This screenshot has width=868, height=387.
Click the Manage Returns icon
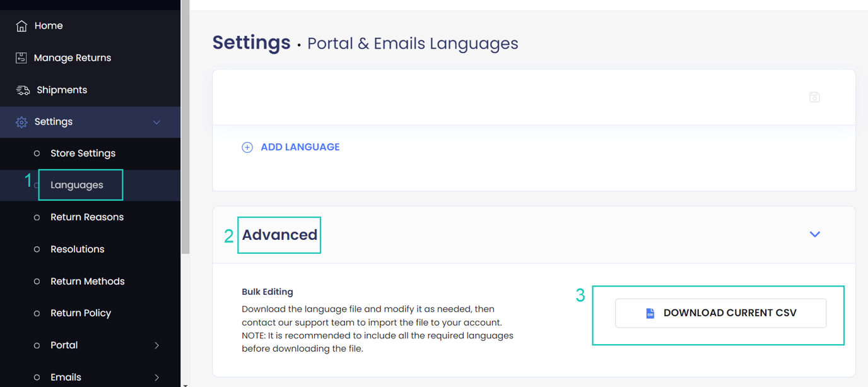pyautogui.click(x=21, y=58)
